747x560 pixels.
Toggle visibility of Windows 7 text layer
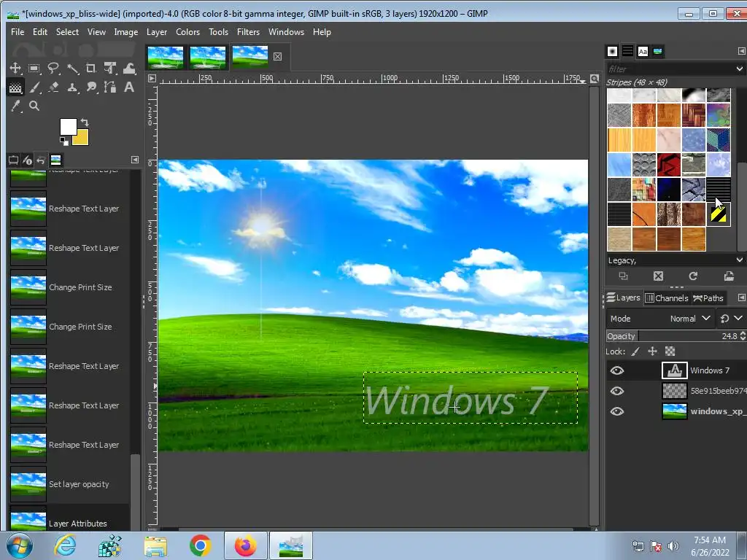click(617, 370)
